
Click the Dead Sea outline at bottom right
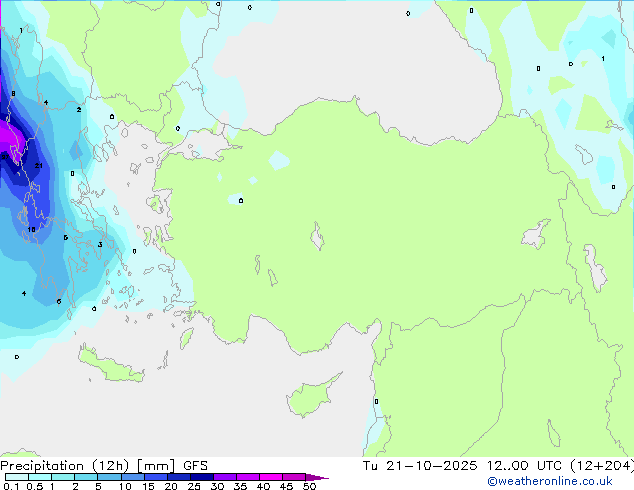tap(553, 432)
